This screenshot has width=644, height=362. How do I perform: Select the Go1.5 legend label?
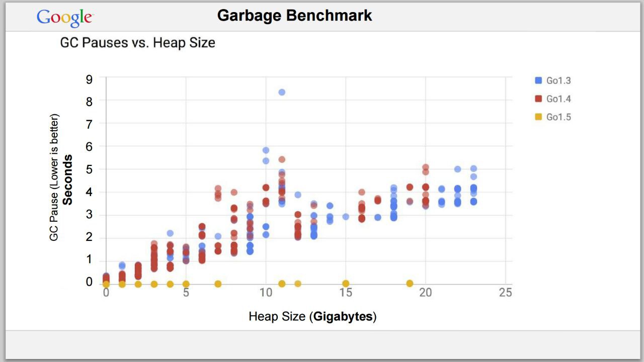(558, 117)
